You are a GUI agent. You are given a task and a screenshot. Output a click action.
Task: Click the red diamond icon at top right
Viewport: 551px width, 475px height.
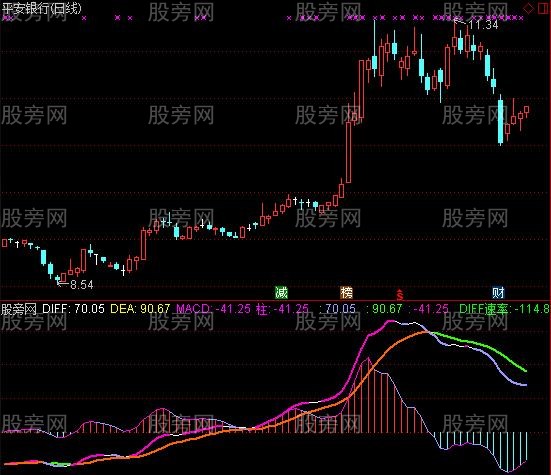click(x=528, y=8)
